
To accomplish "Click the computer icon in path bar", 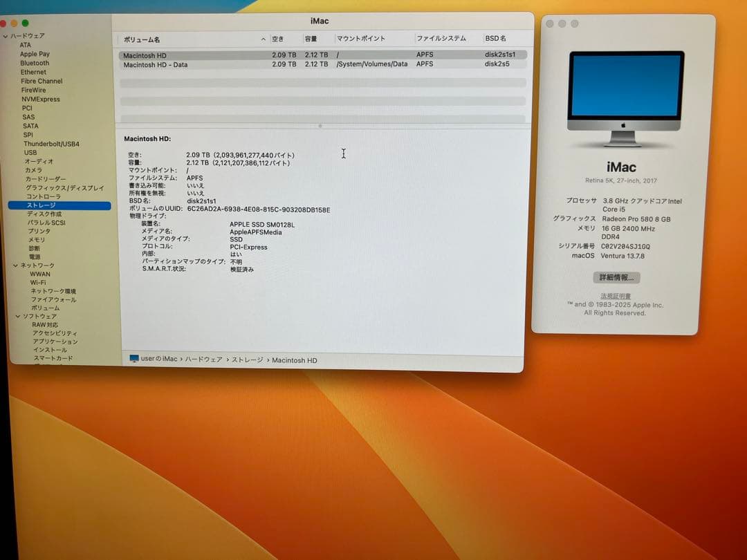I will (134, 359).
